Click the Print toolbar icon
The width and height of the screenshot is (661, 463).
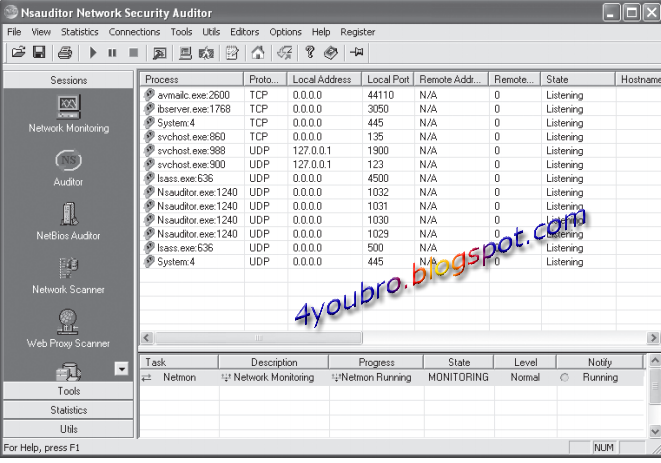[65, 53]
